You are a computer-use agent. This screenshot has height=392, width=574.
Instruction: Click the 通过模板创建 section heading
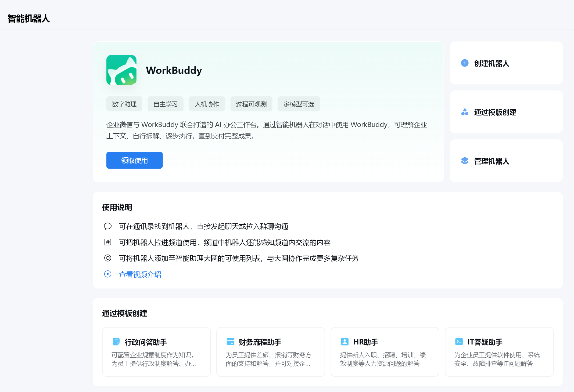tap(125, 313)
